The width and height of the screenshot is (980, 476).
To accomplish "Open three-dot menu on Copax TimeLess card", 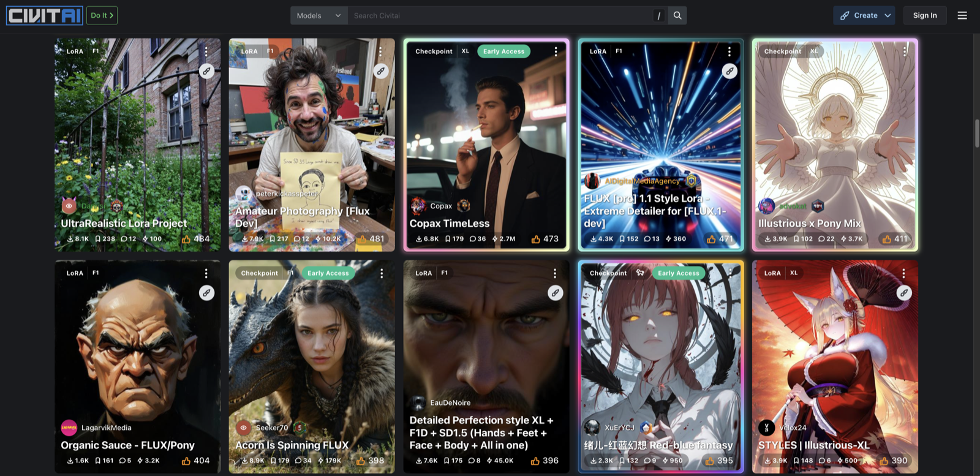I will coord(556,51).
